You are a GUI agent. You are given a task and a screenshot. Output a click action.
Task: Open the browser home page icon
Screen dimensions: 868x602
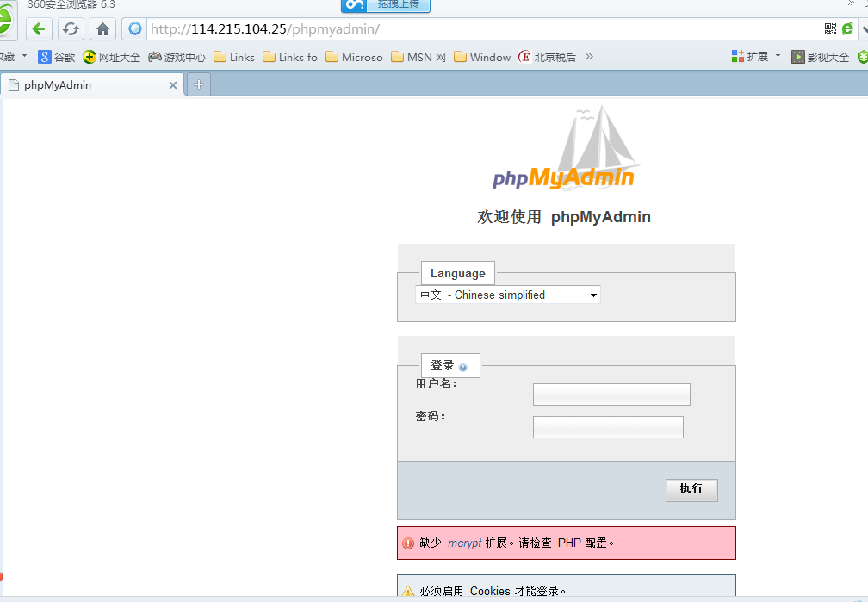pyautogui.click(x=102, y=28)
